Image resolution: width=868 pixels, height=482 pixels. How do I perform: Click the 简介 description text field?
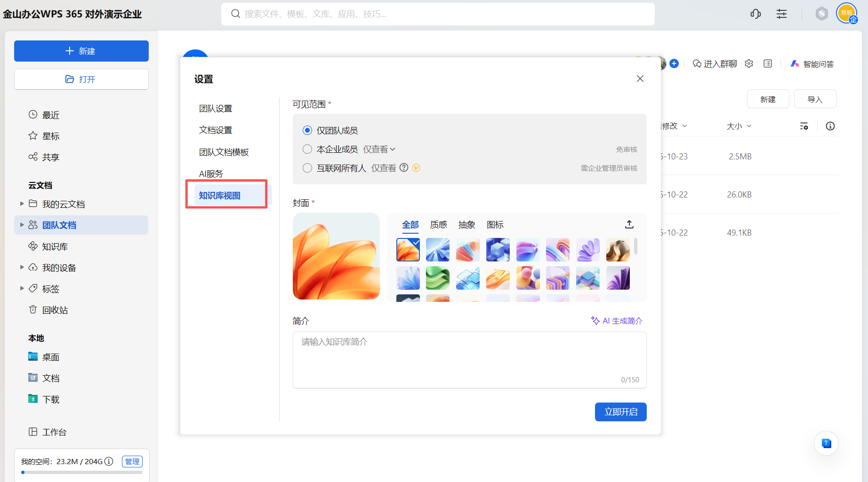click(x=470, y=360)
